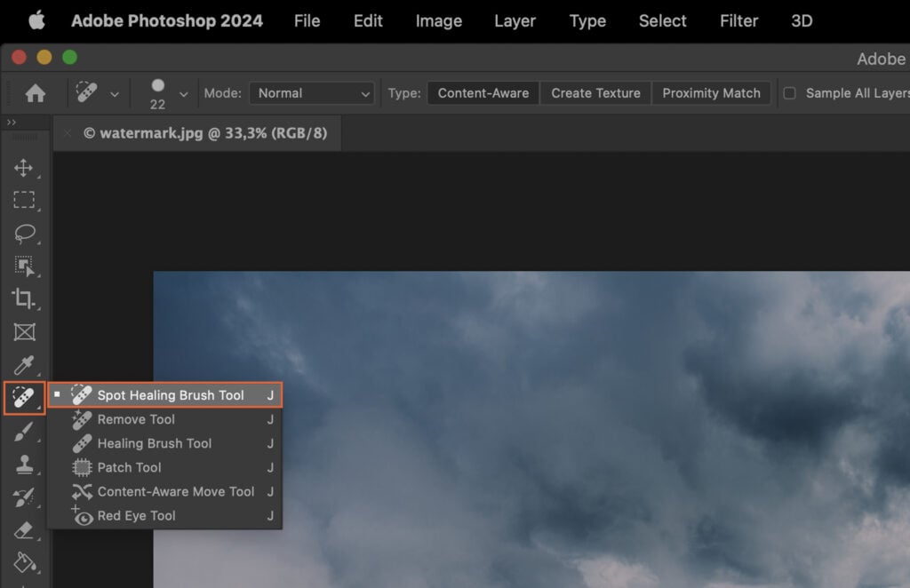Choose Remove Tool from the flyout list
This screenshot has width=910, height=588.
point(135,419)
